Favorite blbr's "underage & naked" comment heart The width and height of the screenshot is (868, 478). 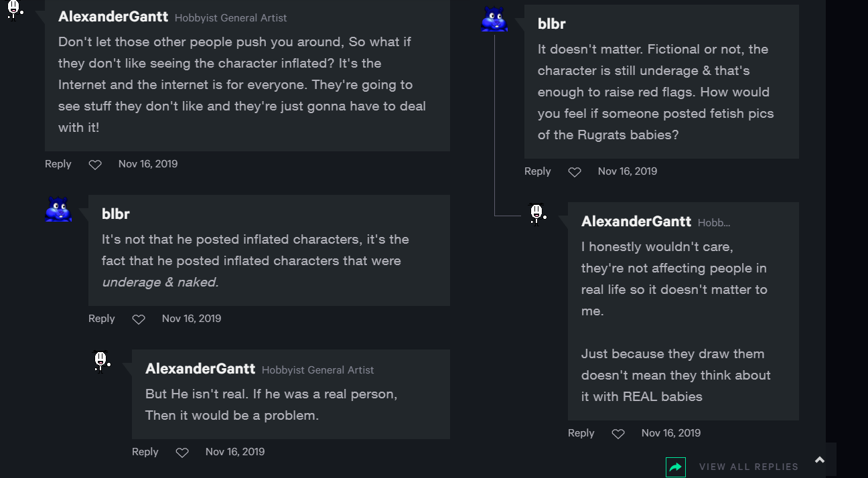tap(139, 319)
